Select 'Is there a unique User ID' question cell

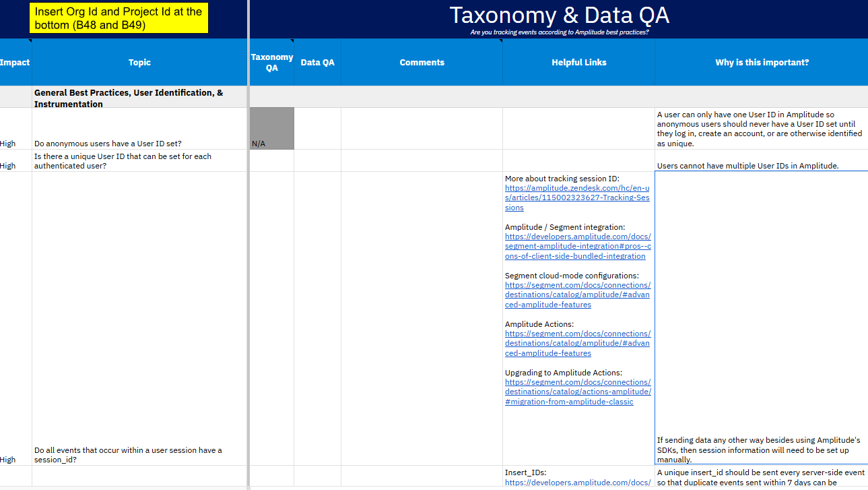click(139, 161)
